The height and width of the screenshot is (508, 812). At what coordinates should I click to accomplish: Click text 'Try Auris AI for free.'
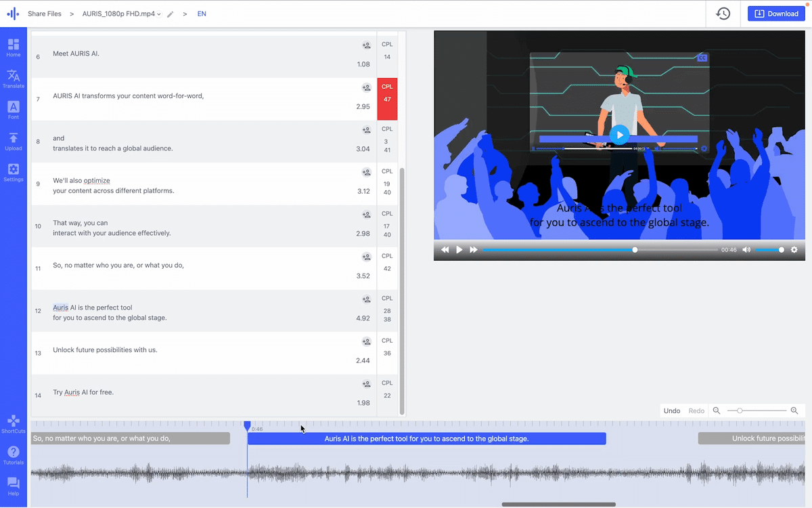pos(83,392)
